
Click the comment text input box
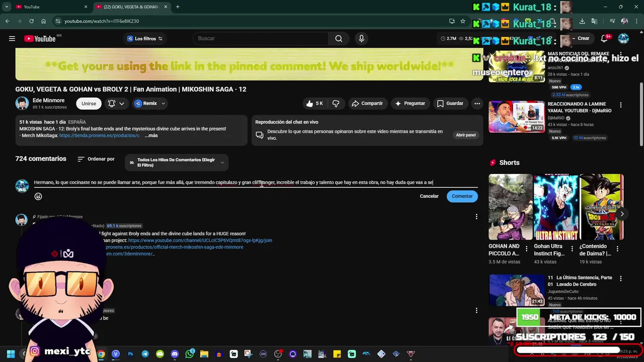(x=256, y=183)
